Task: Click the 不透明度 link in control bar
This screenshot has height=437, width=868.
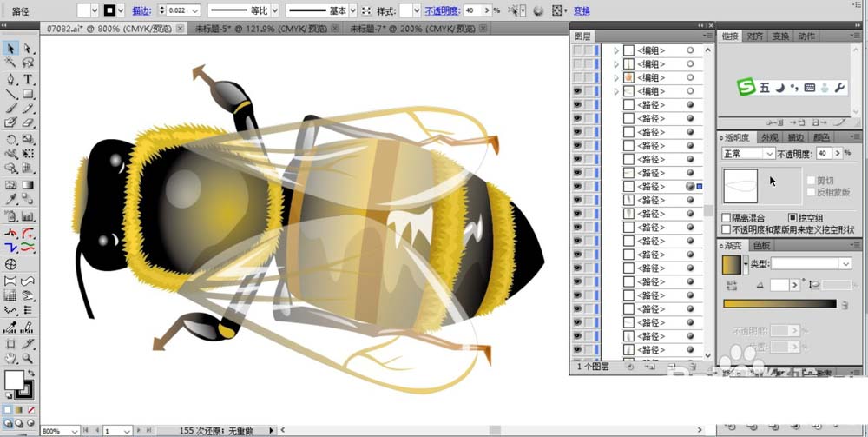Action: pos(441,10)
